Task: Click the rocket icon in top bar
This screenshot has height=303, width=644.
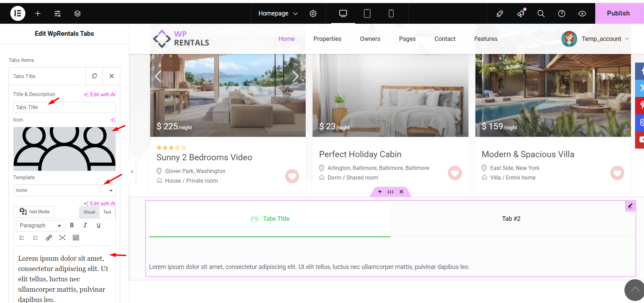Action: pos(500,13)
